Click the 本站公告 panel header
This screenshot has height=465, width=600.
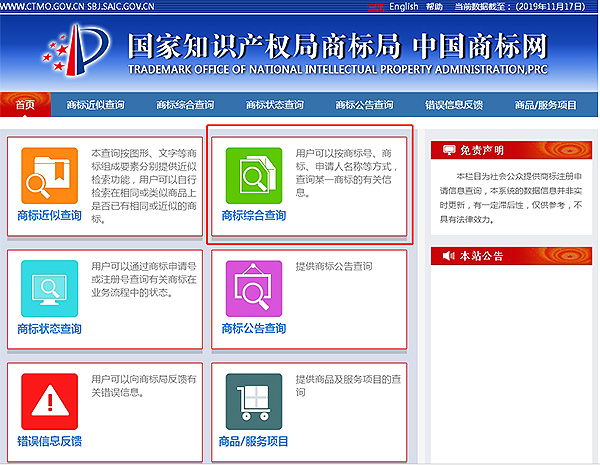point(511,256)
